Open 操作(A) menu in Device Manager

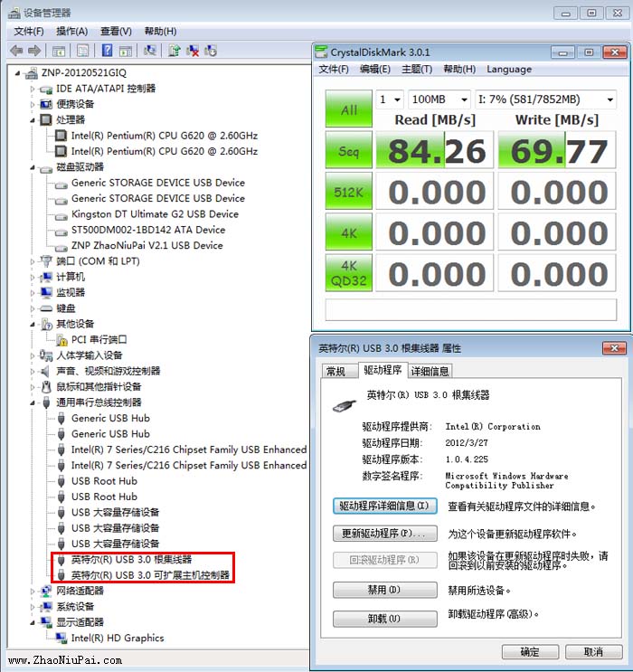click(x=71, y=32)
